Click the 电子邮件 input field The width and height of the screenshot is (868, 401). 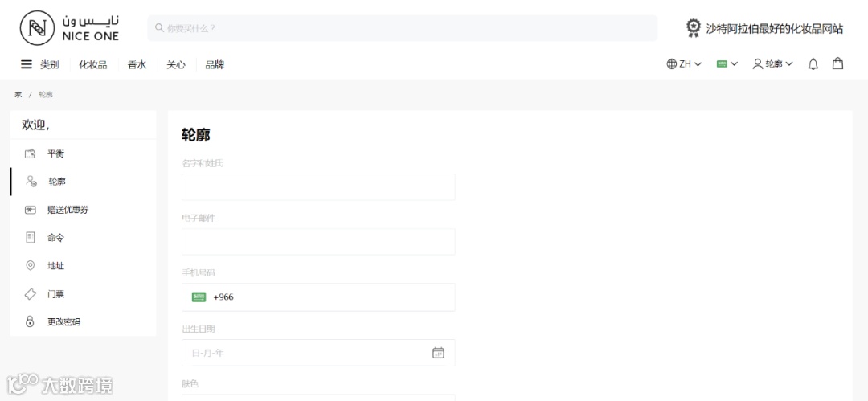[318, 242]
